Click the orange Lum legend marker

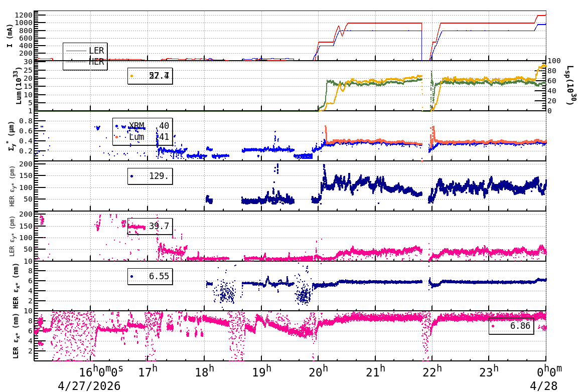pyautogui.click(x=117, y=137)
